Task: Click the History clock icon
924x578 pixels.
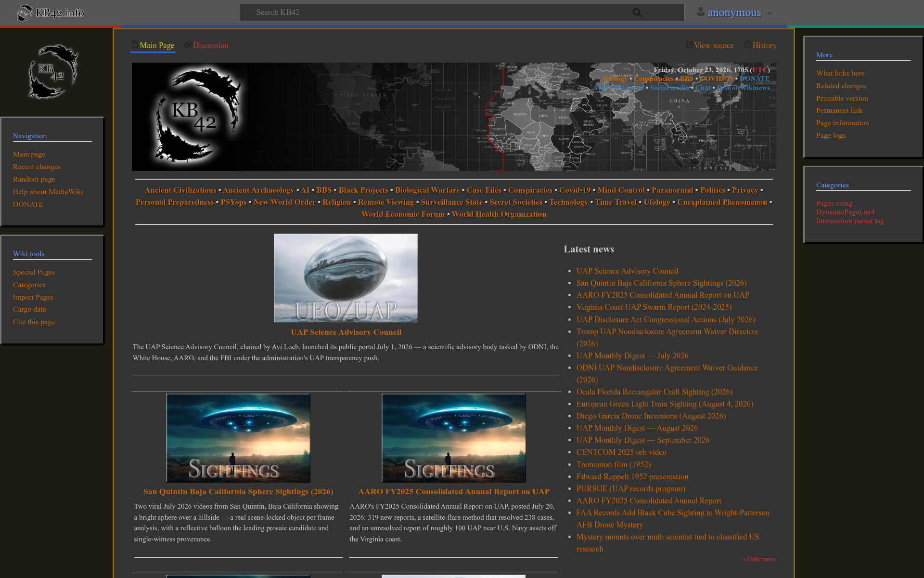Action: [747, 45]
